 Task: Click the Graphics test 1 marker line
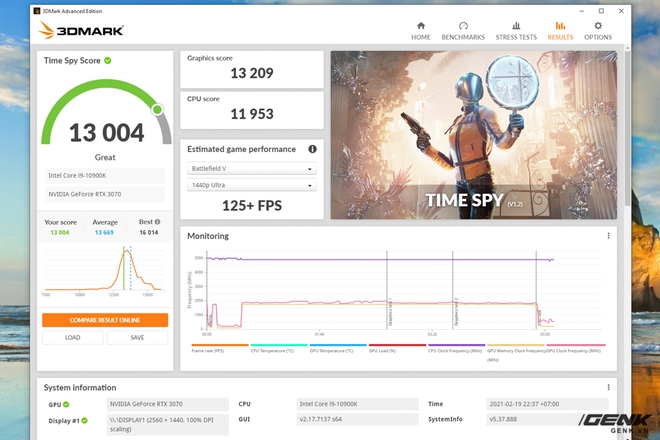[387, 290]
